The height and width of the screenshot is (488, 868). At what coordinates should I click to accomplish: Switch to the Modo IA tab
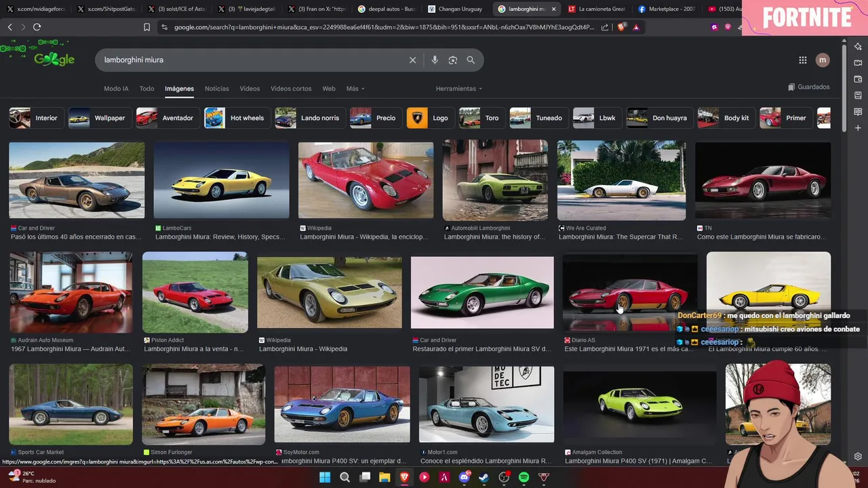(116, 89)
